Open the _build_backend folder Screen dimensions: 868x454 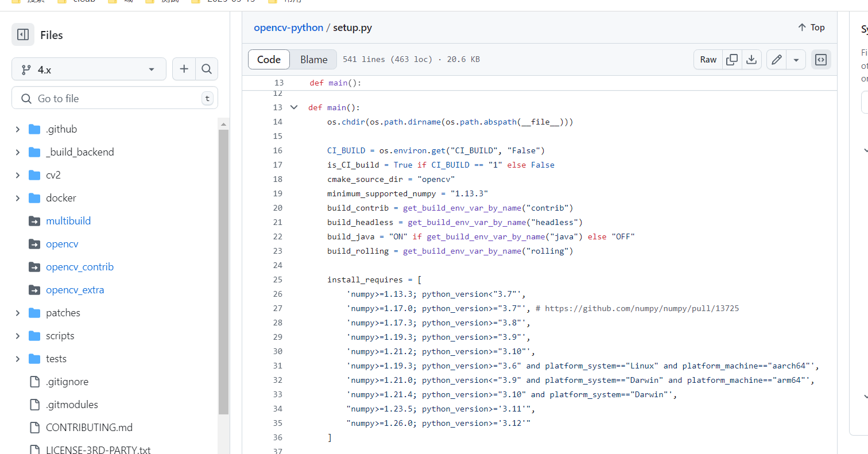tap(80, 152)
